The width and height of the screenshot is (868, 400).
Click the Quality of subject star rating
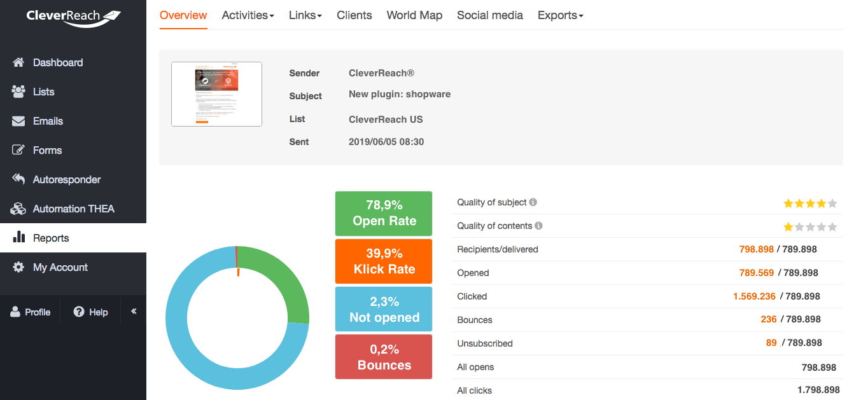point(810,203)
